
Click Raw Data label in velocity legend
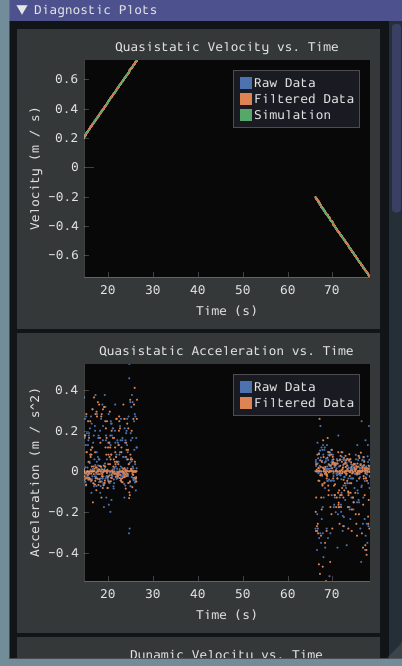(285, 83)
